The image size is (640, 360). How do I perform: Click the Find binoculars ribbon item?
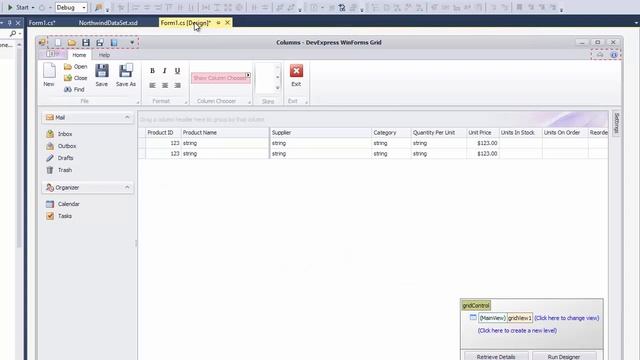74,89
